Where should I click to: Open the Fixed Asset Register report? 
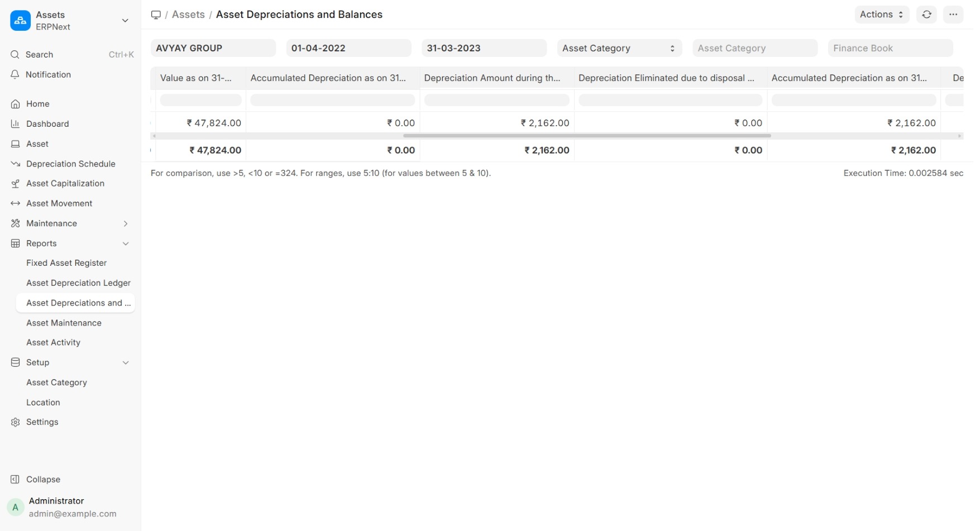click(x=66, y=263)
